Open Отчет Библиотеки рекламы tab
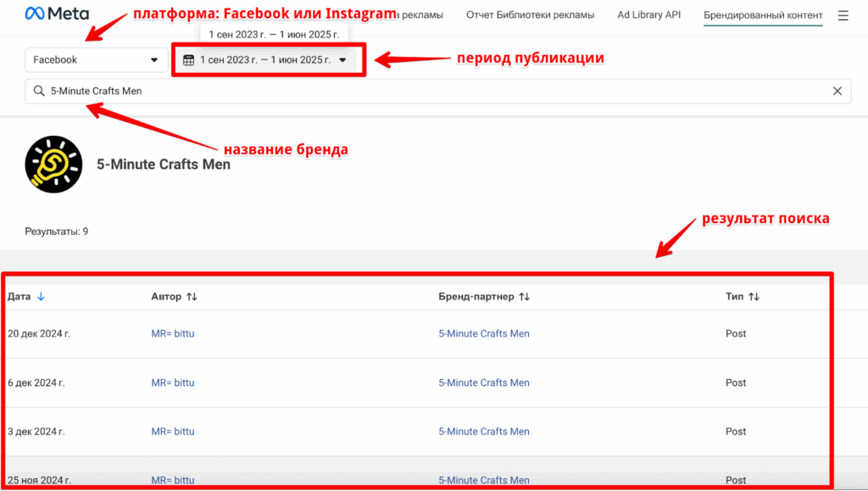The image size is (868, 491). [530, 15]
